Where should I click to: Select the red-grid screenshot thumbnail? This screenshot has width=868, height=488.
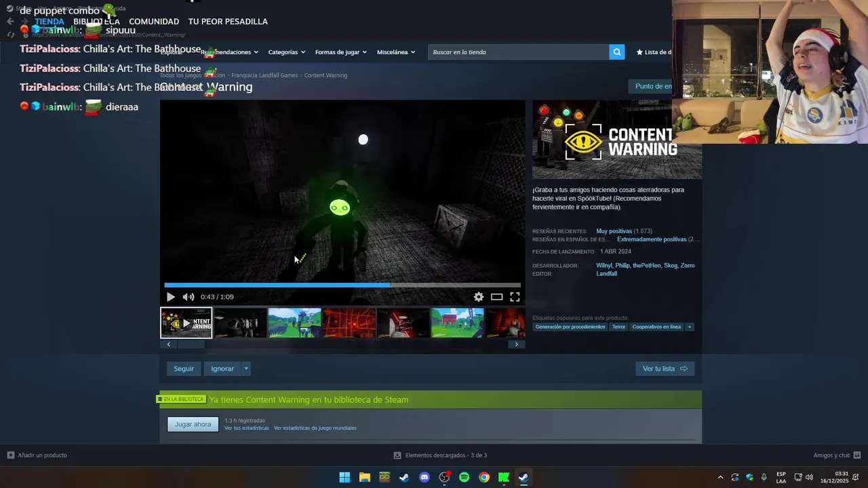pos(349,323)
